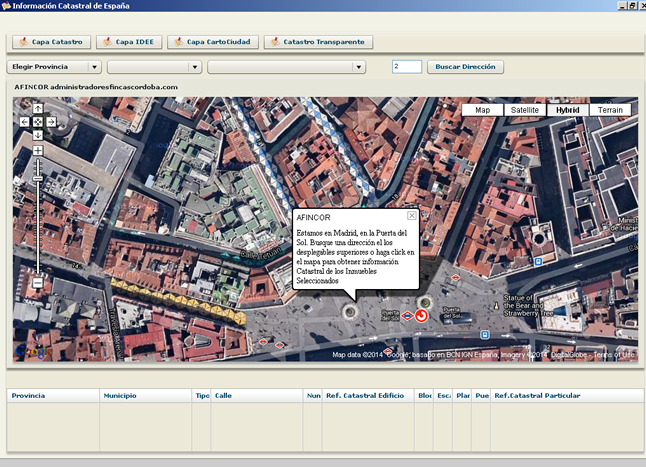Click the Municipio column header
The image size is (646, 467).
tap(145, 396)
